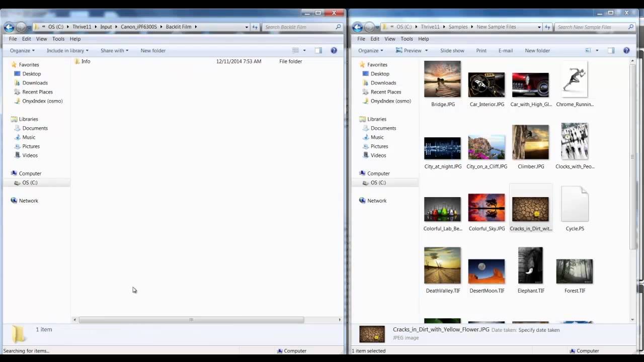The width and height of the screenshot is (644, 362).
Task: Select OS (C:) drive in left window
Action: 30,183
